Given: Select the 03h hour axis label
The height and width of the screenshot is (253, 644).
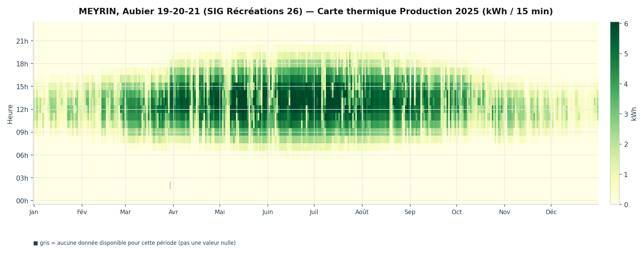Looking at the screenshot, I should (22, 178).
